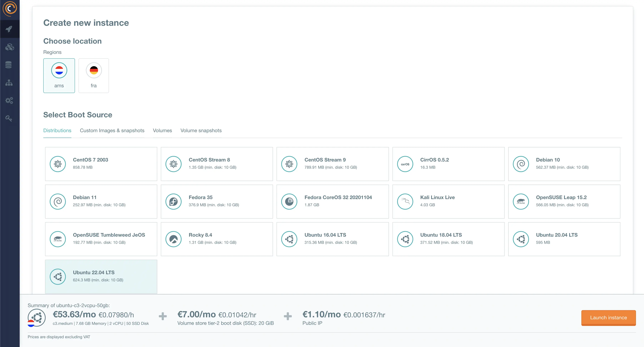Choose OpenSUSE Tumbleweed JeOS distribution name
644x347 pixels.
(109, 235)
